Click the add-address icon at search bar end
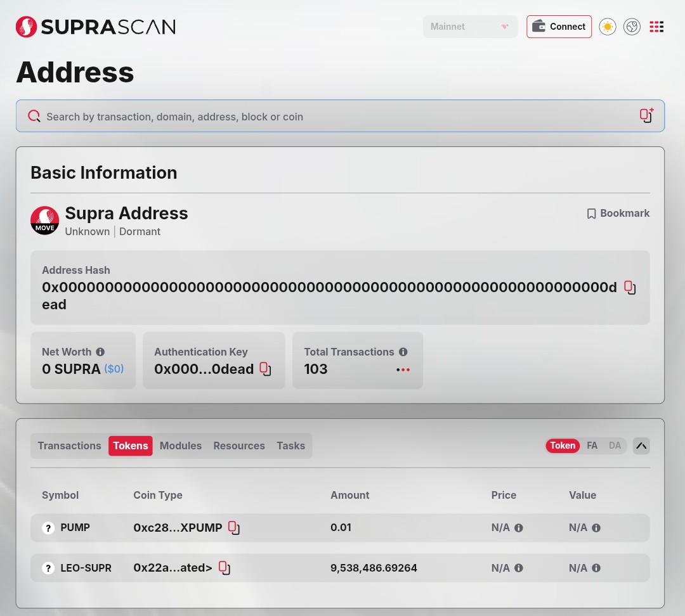This screenshot has width=685, height=616. (x=646, y=115)
